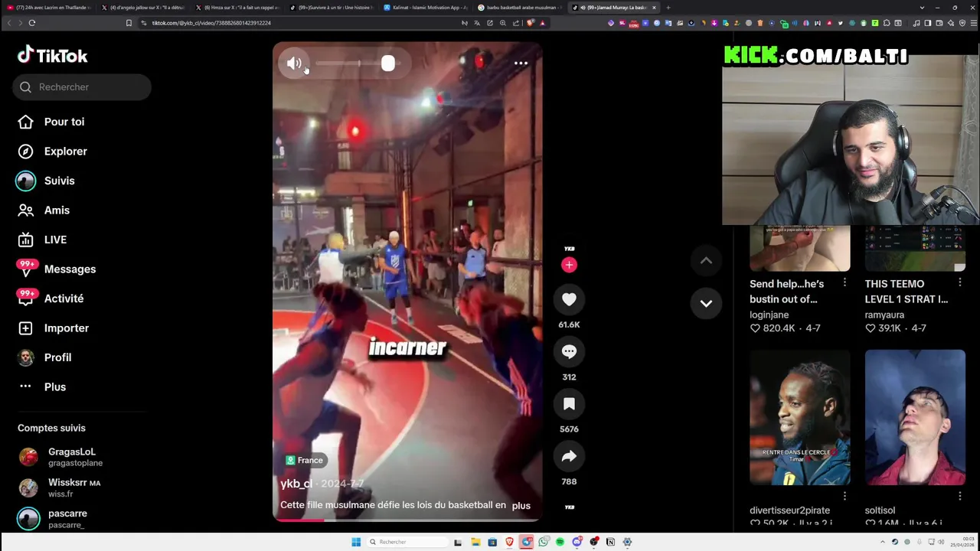Screen dimensions: 980x551
Task: Click the TikTok logo
Action: click(53, 55)
